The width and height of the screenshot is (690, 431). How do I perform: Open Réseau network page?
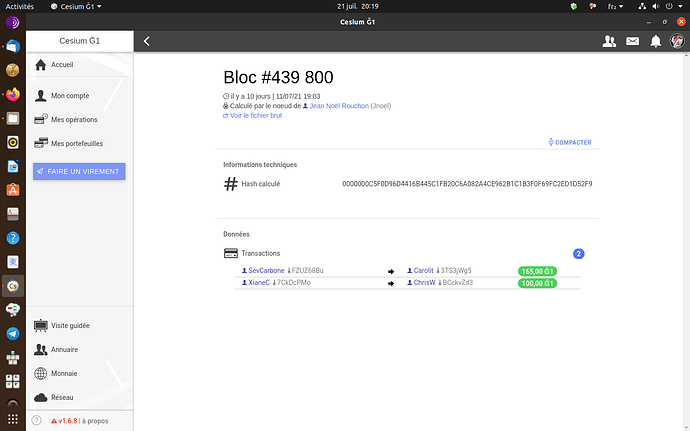80,397
